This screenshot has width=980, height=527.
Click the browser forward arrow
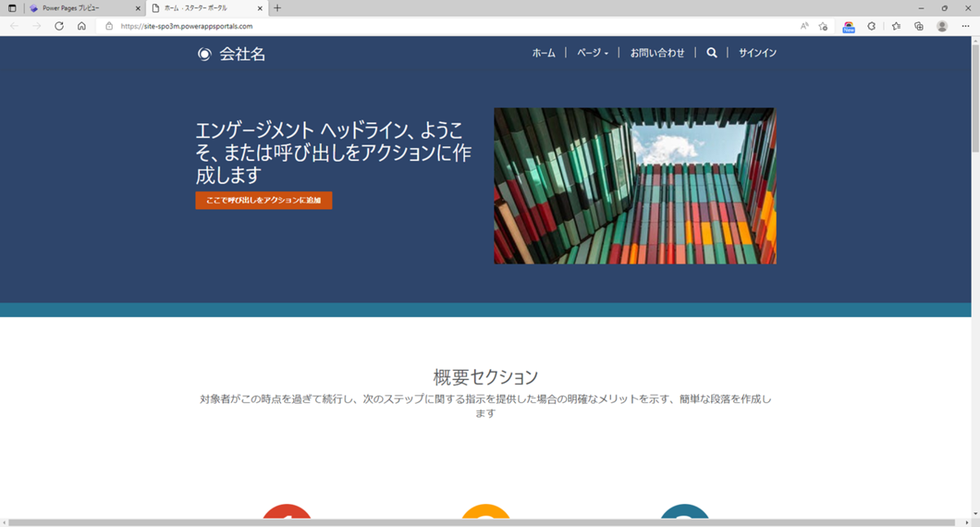coord(37,26)
